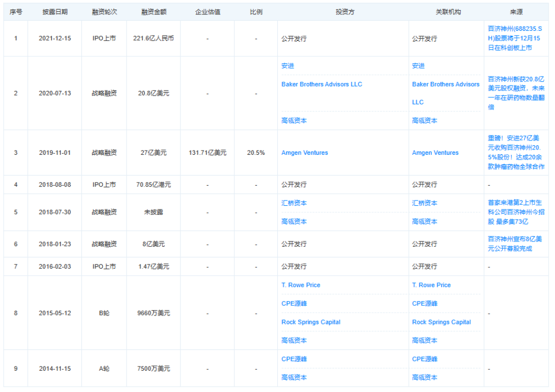Select the 131.71亿美元 valuation cell

[x=208, y=153]
